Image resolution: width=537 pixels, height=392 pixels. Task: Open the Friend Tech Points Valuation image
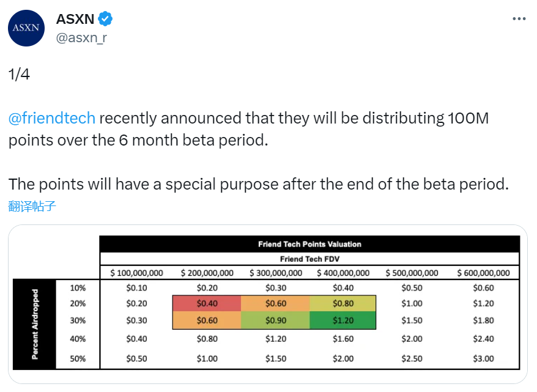point(268,304)
